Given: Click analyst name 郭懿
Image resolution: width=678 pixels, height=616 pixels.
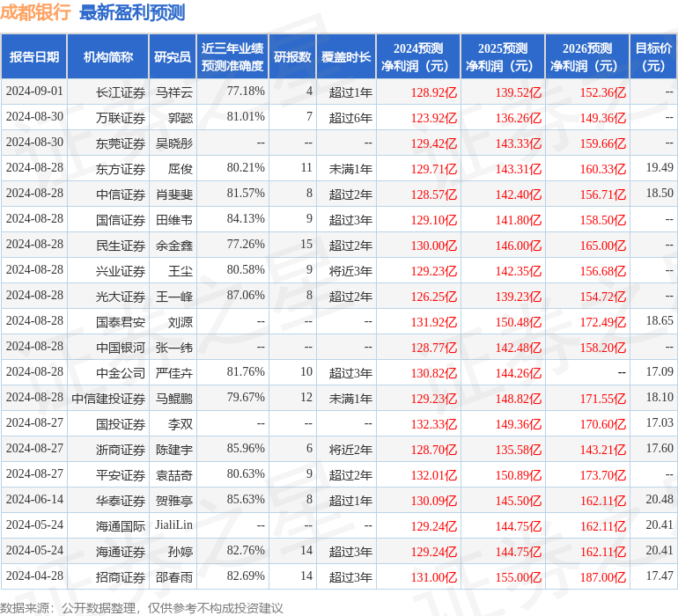Looking at the screenshot, I should pyautogui.click(x=181, y=118).
